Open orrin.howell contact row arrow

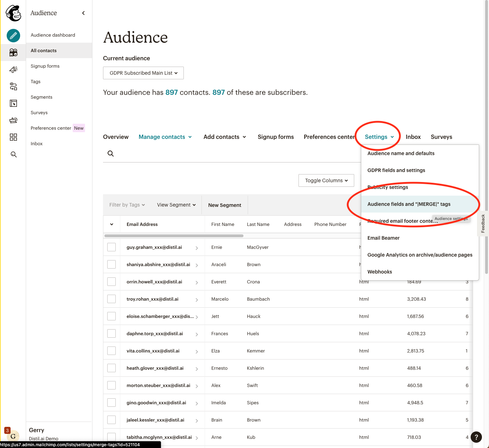point(197,283)
